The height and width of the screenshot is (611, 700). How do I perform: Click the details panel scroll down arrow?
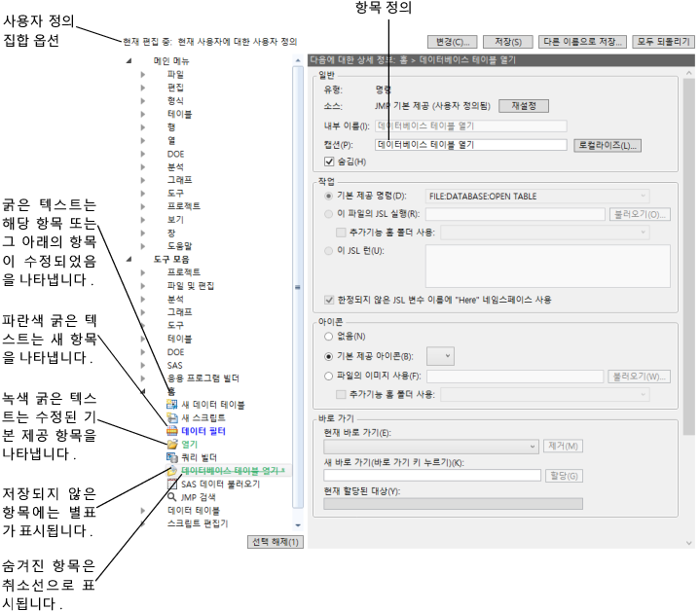(x=689, y=543)
